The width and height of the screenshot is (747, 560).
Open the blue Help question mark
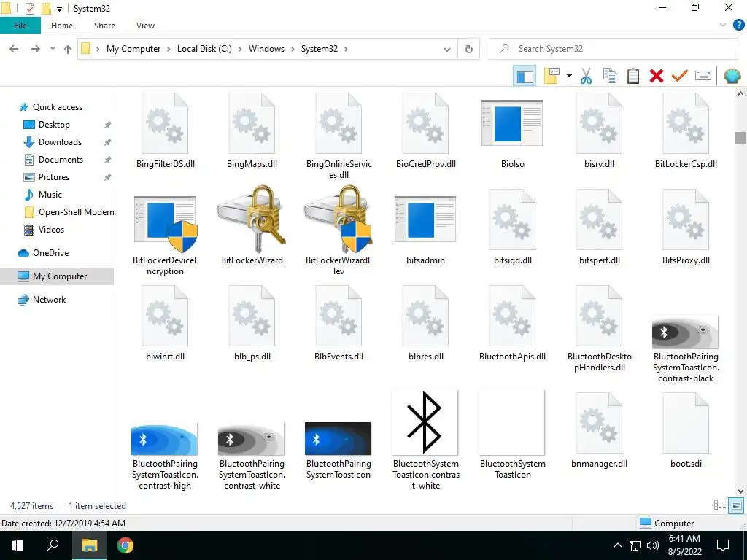pyautogui.click(x=738, y=26)
